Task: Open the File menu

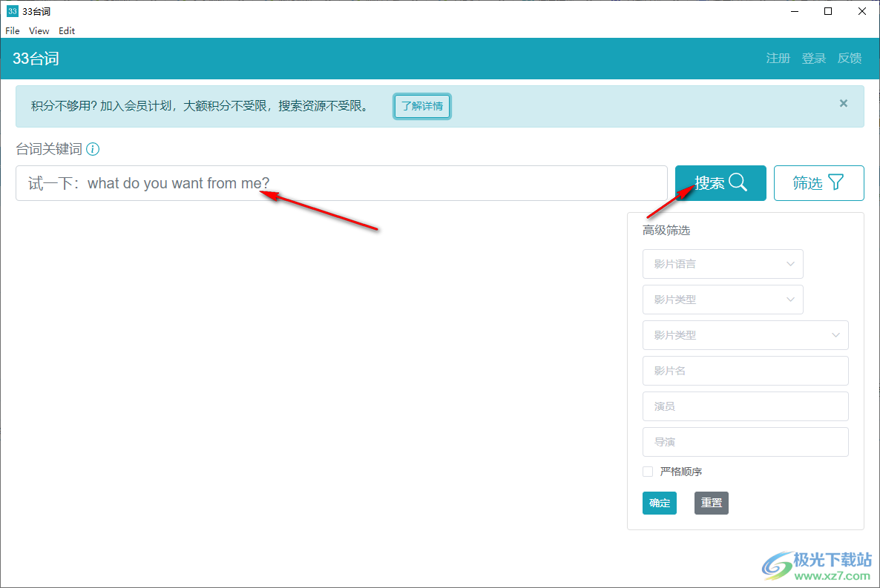Action: [x=13, y=31]
